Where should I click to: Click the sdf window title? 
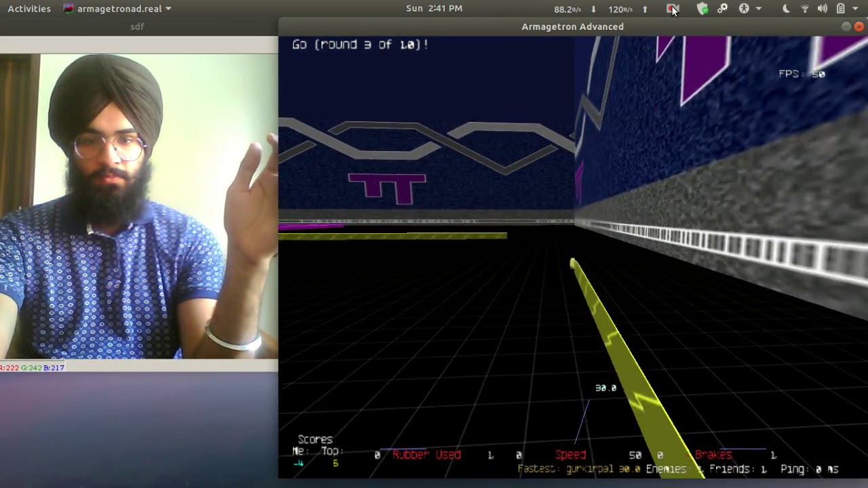137,26
